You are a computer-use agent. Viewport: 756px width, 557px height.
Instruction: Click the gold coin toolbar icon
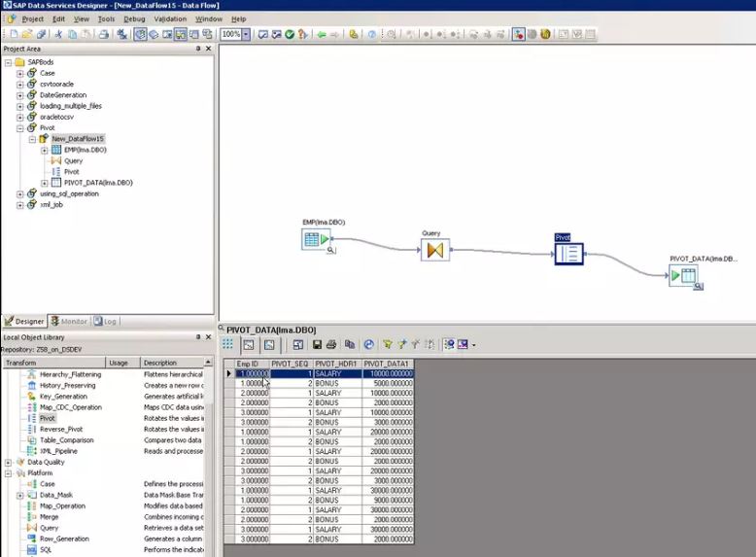tap(545, 34)
